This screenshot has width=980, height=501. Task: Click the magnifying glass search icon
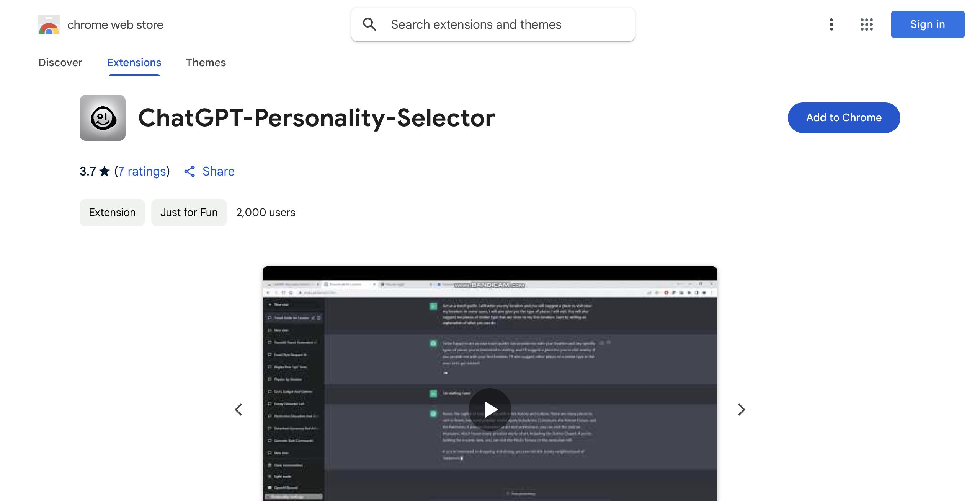[x=369, y=24]
